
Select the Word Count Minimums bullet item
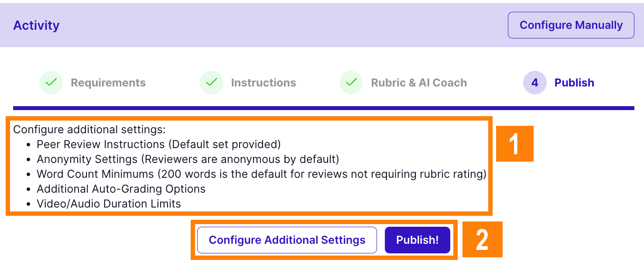click(x=261, y=174)
